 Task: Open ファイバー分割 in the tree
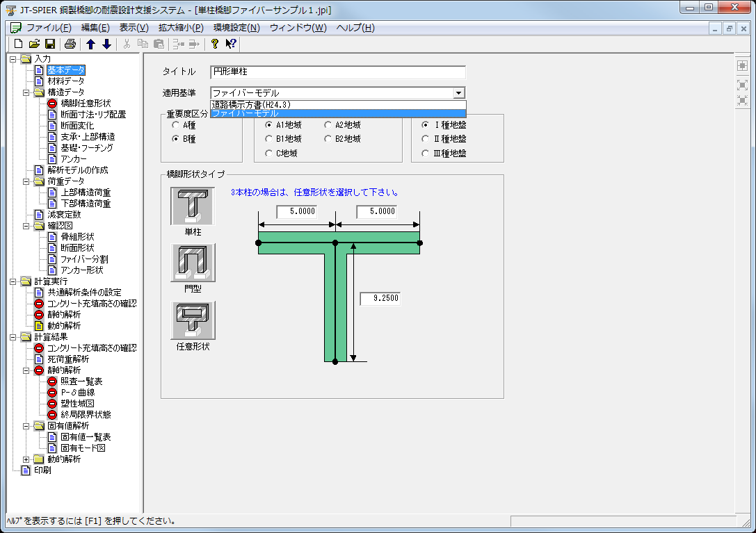[83, 259]
